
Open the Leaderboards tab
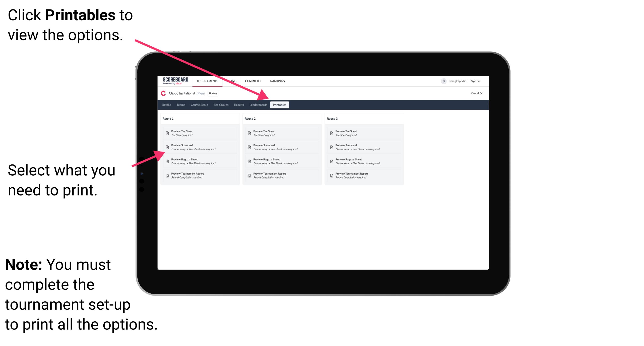point(258,105)
